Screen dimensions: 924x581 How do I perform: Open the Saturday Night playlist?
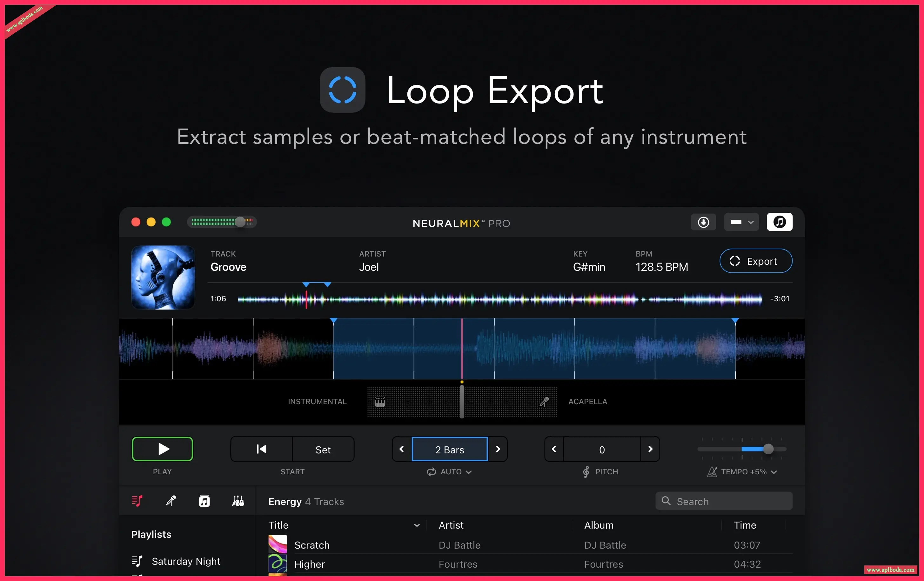tap(186, 561)
